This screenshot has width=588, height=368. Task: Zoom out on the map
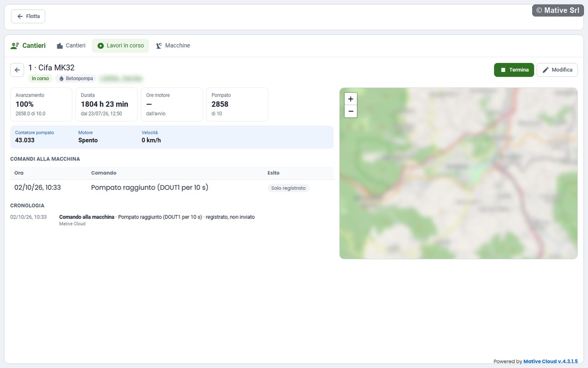click(351, 111)
